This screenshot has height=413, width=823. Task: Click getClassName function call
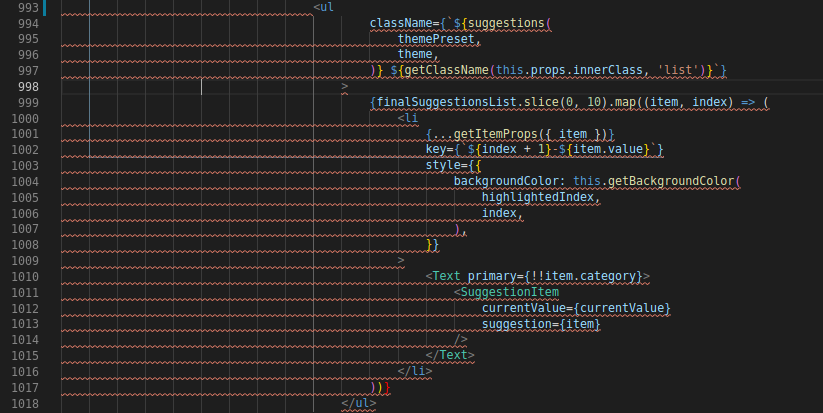[x=447, y=70]
